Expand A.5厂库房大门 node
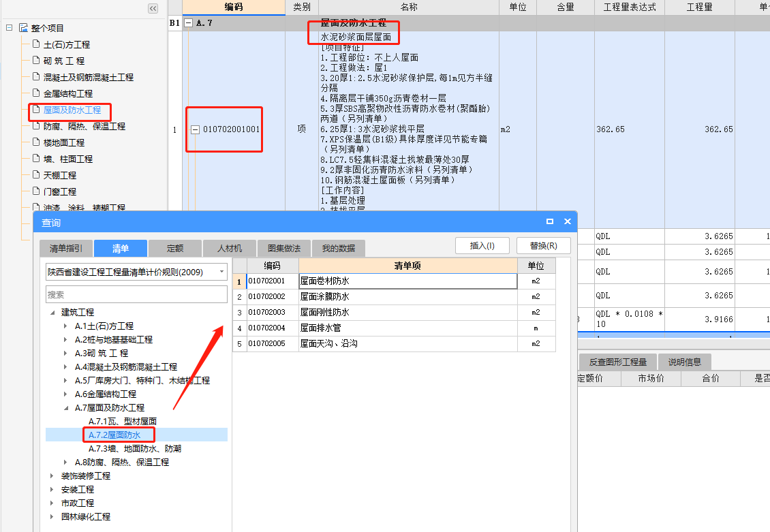This screenshot has height=532, width=770. tap(66, 380)
